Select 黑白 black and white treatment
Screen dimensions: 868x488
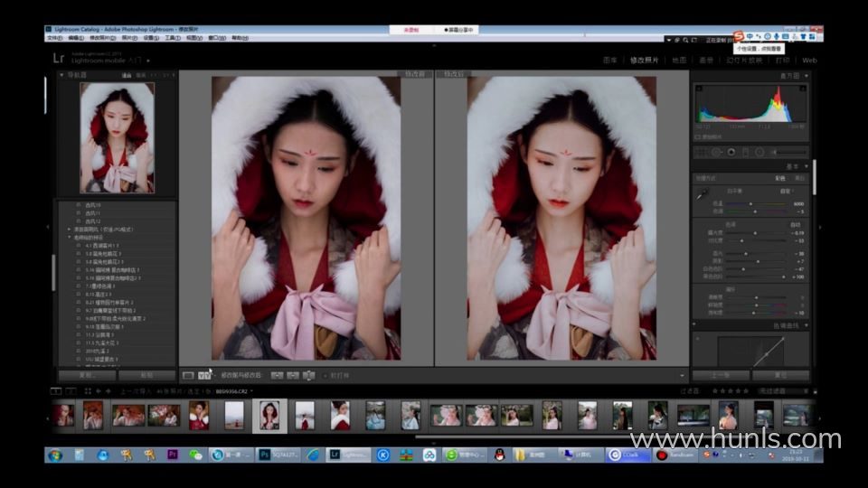point(799,178)
